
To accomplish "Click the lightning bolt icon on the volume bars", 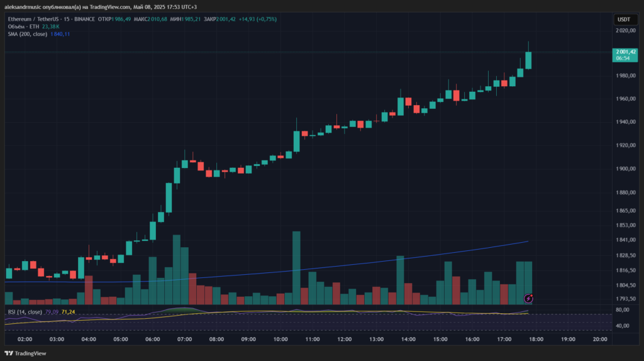I will tap(528, 298).
